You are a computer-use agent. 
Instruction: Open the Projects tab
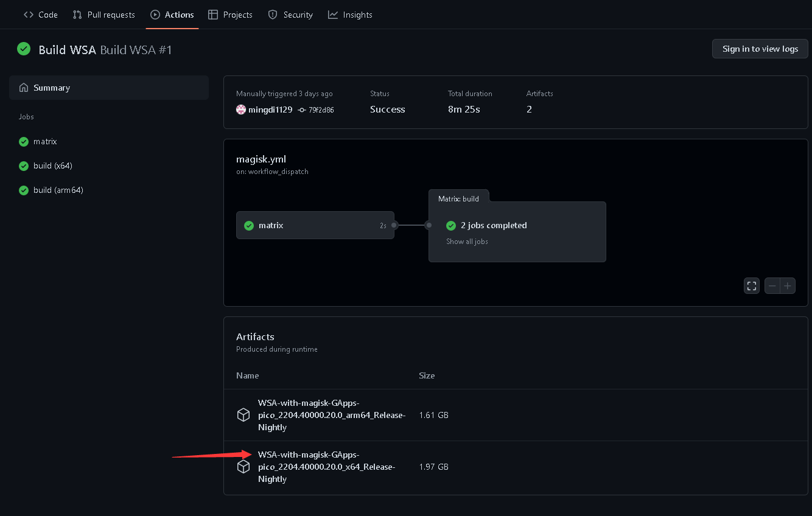tap(230, 15)
